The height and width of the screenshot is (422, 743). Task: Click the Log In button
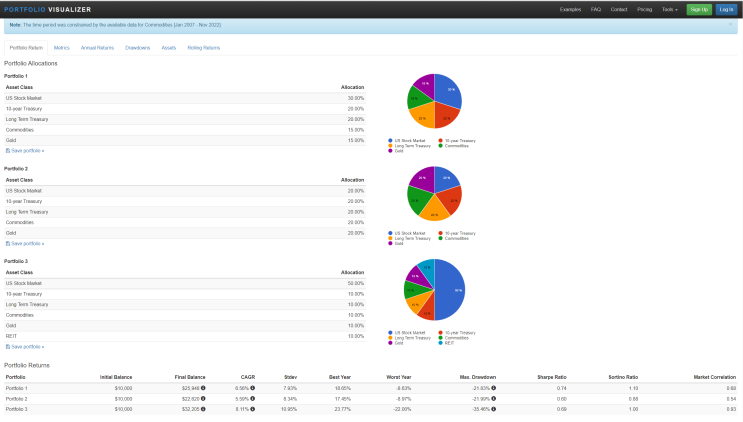coord(726,9)
